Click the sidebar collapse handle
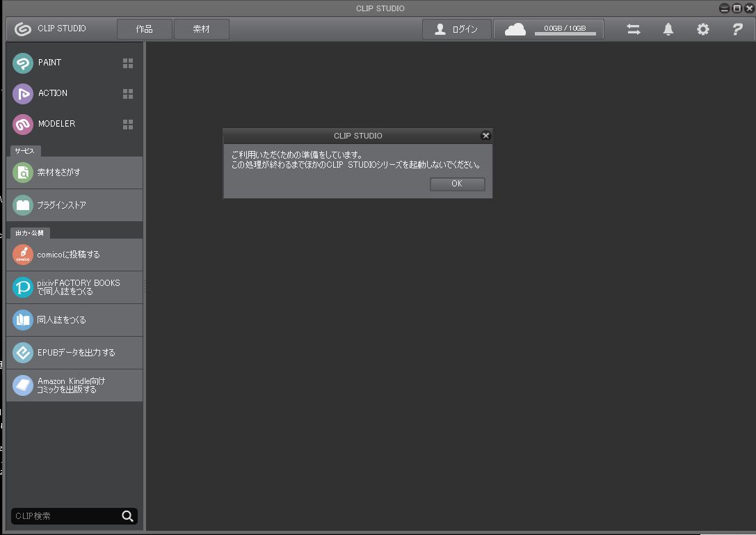 (145, 287)
